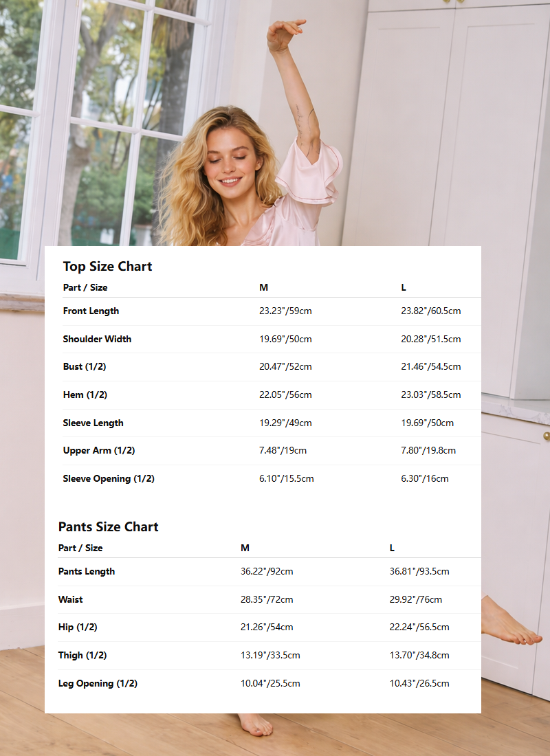
Task: Select Pants Length size M value 36.22"/92cm
Action: click(x=267, y=572)
